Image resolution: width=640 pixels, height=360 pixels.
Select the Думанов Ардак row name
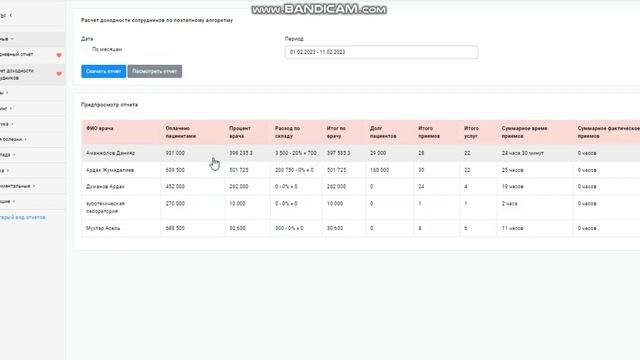105,187
